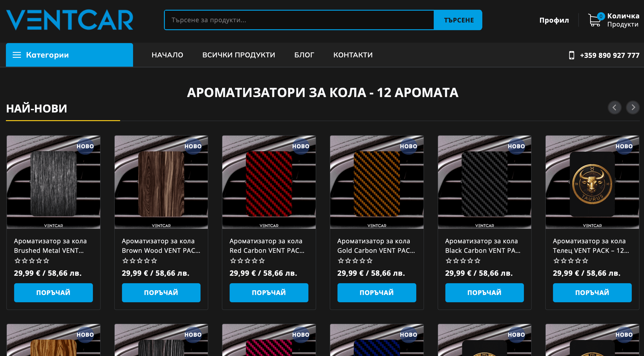Go to next products with right arrow

click(633, 108)
